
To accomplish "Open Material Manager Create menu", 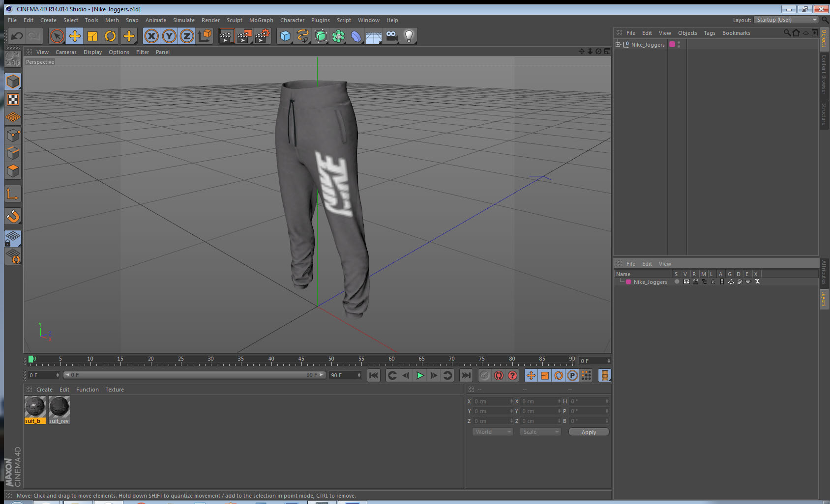I will [44, 390].
